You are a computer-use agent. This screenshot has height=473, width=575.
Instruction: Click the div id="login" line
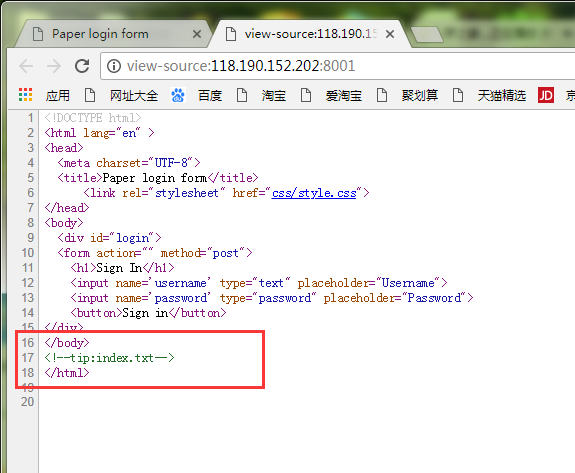[x=109, y=238]
